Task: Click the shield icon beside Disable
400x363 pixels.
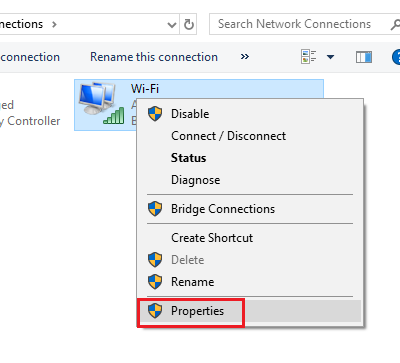Action: pyautogui.click(x=155, y=114)
